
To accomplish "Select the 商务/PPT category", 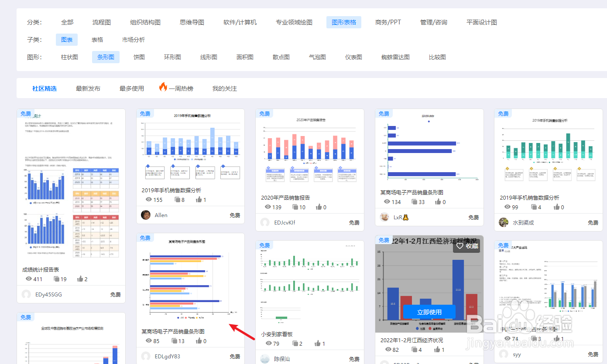I will click(388, 22).
